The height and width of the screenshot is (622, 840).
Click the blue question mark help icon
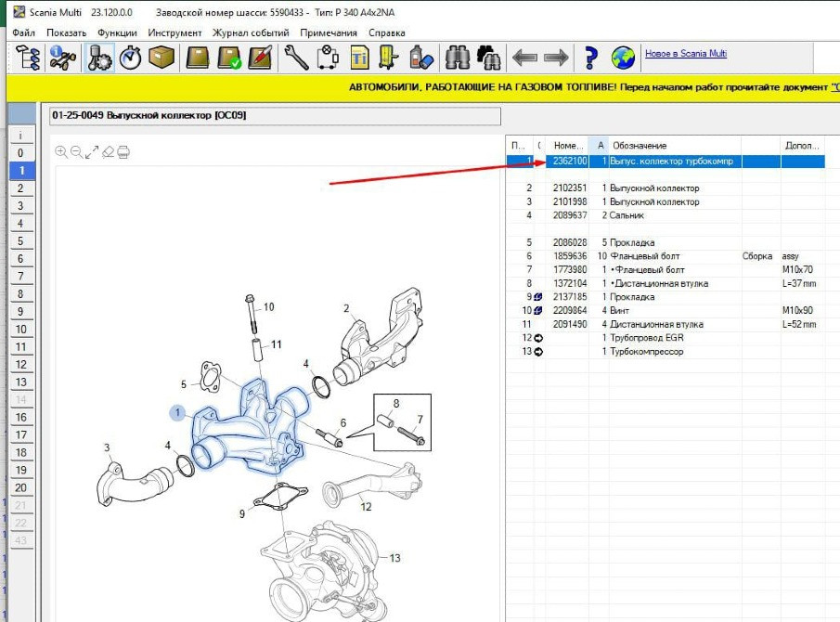point(590,58)
